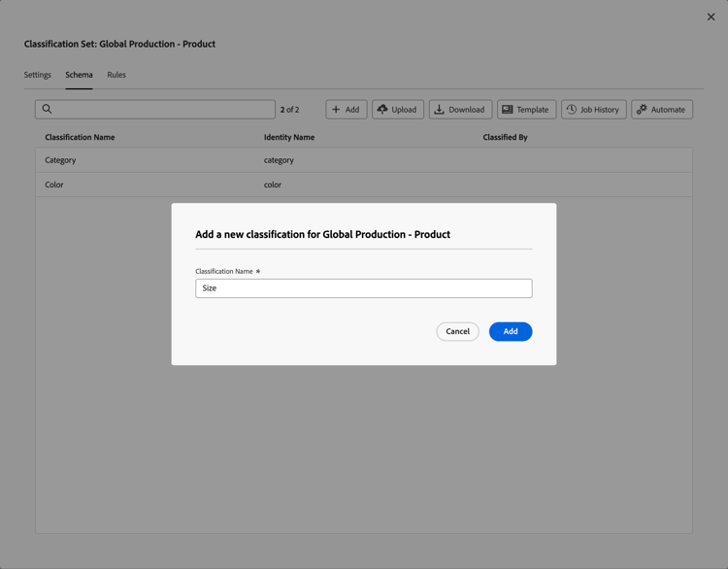Click Automate text in toolbar
This screenshot has height=569, width=728.
coord(668,110)
